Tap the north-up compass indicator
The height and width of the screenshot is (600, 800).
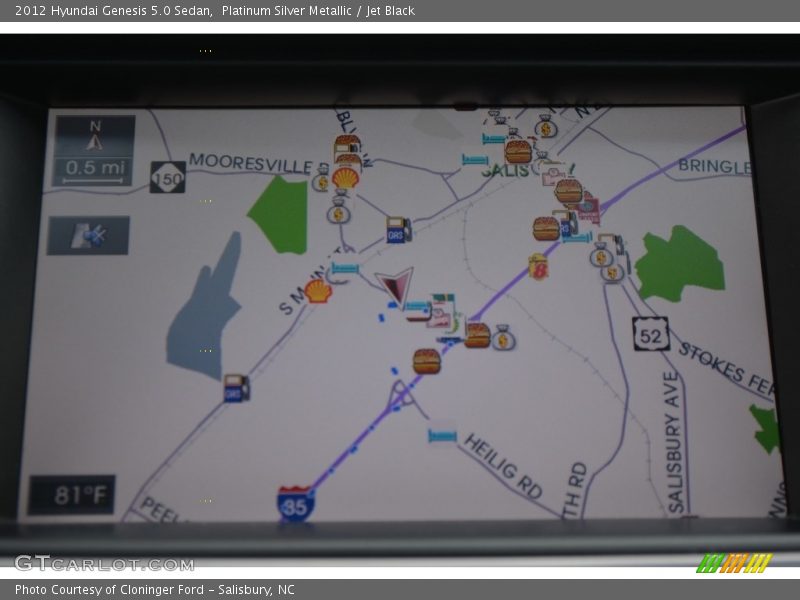tap(95, 136)
